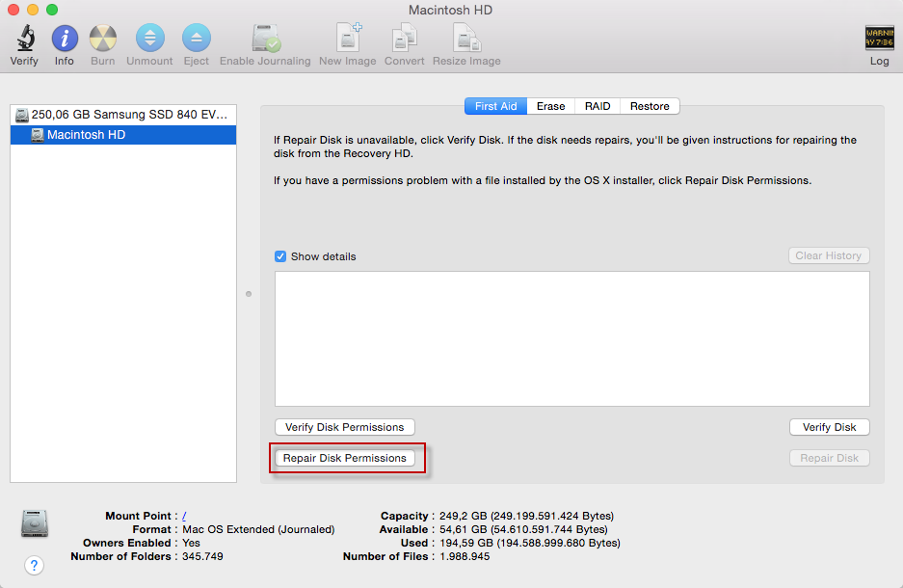Click the Unmount toolbar icon
This screenshot has height=588, width=903.
(x=149, y=38)
